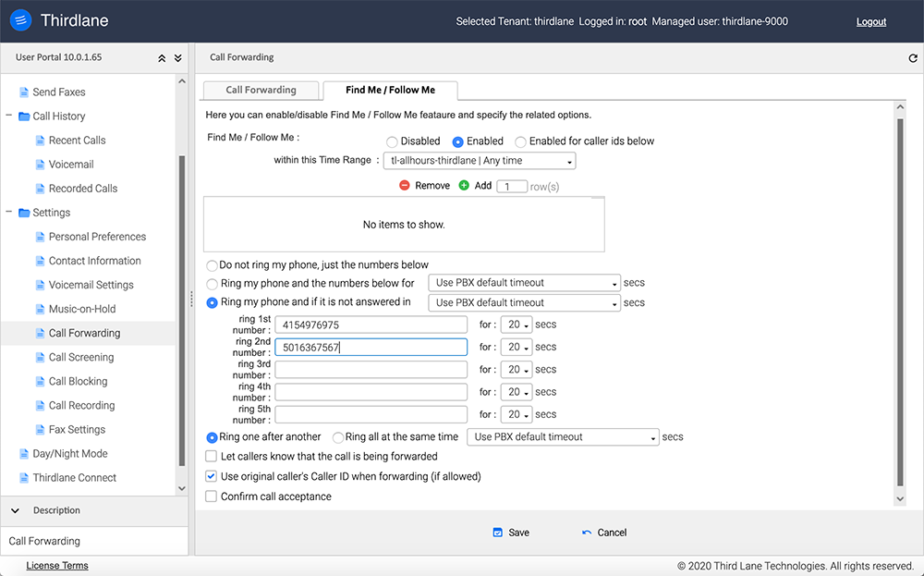
Task: Collapse the Description panel chevron
Action: (x=16, y=510)
